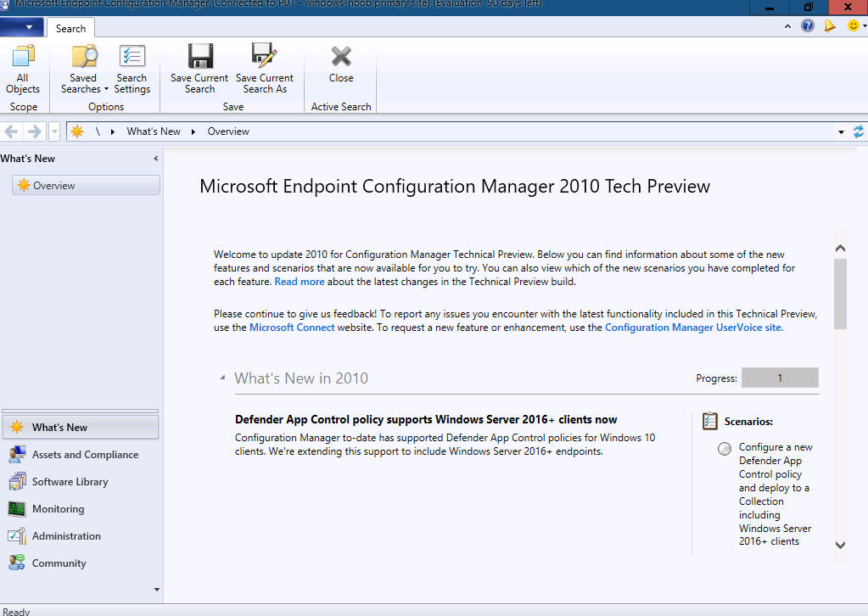Click the refresh icon beside the address bar

pyautogui.click(x=858, y=132)
